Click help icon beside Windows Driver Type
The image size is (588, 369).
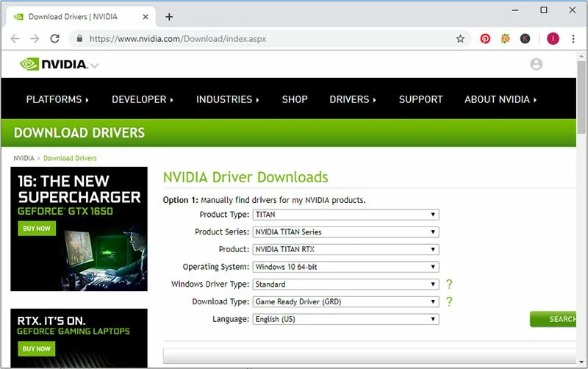point(449,284)
